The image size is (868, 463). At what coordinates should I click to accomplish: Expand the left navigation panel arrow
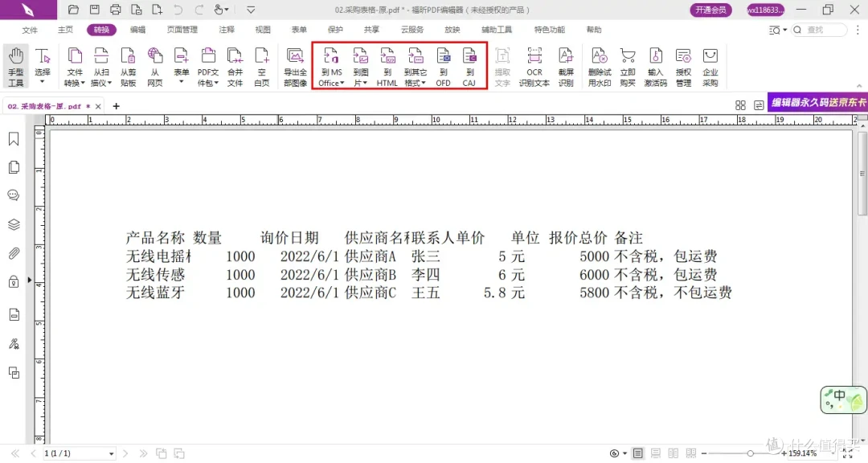click(30, 281)
